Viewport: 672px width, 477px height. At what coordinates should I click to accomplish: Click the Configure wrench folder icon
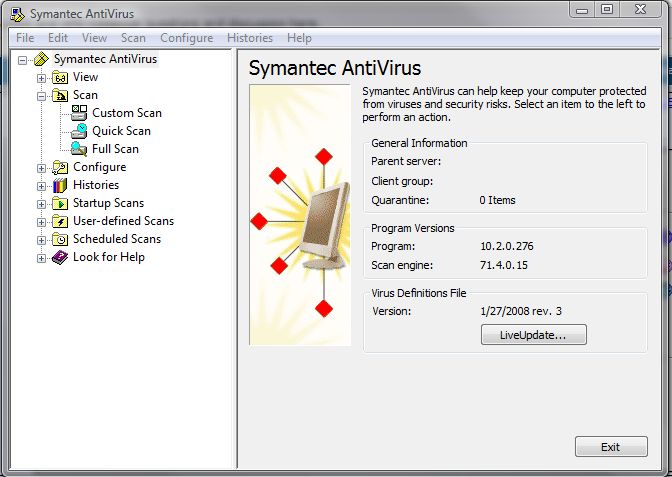click(60, 168)
